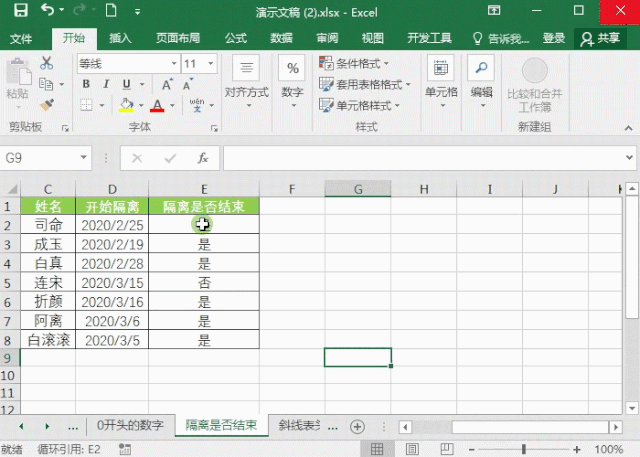Save the workbook with the floppy disk icon

pos(21,10)
